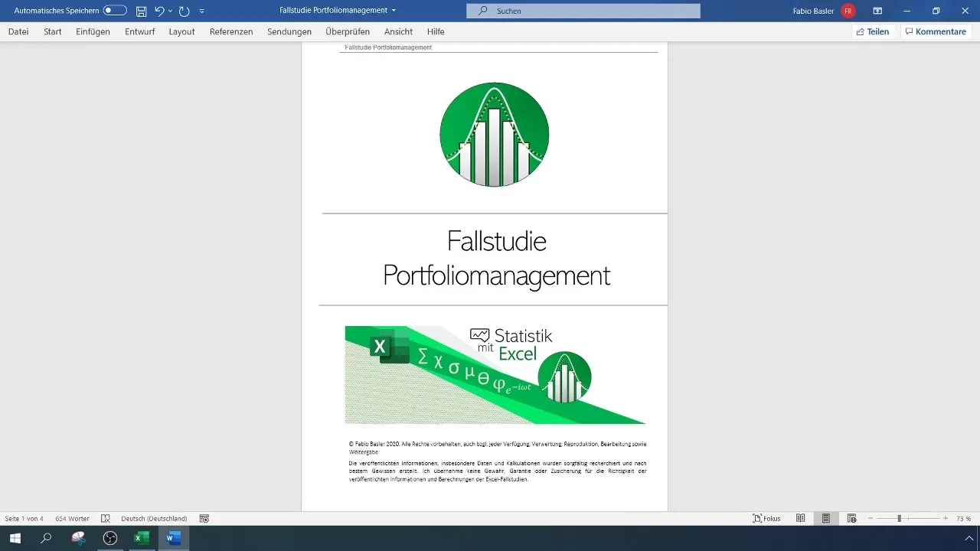Open Customize Quick Access Toolbar dropdown

coord(201,11)
